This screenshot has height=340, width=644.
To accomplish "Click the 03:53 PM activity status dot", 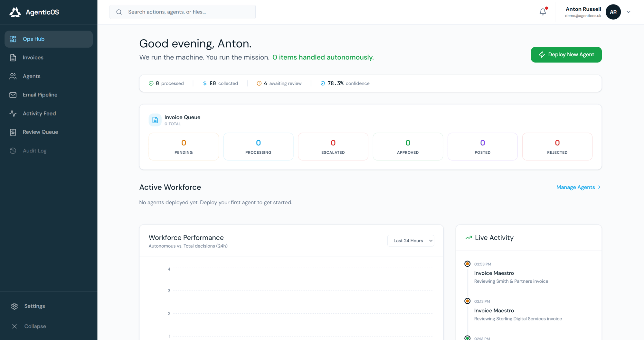I will [x=468, y=264].
